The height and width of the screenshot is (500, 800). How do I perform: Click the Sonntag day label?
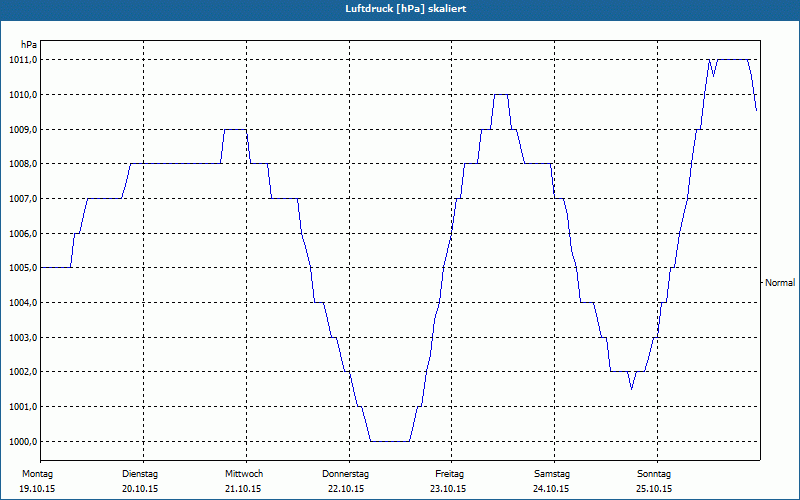pyautogui.click(x=654, y=474)
